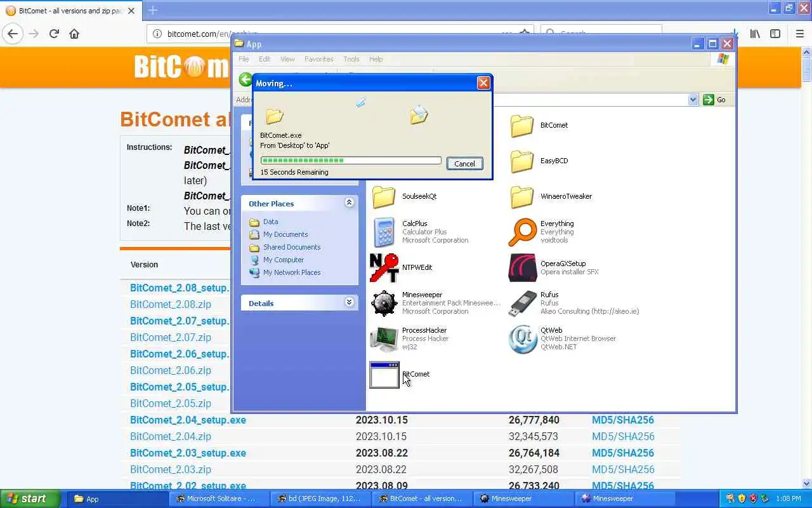Click the My Computer link
The height and width of the screenshot is (508, 812).
pyautogui.click(x=284, y=260)
